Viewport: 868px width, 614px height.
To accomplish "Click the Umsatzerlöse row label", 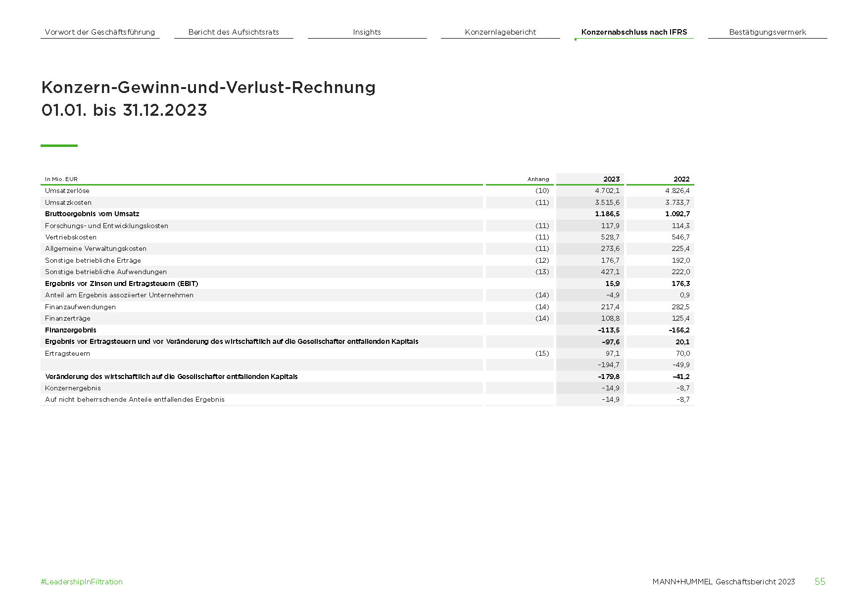I will tap(67, 190).
